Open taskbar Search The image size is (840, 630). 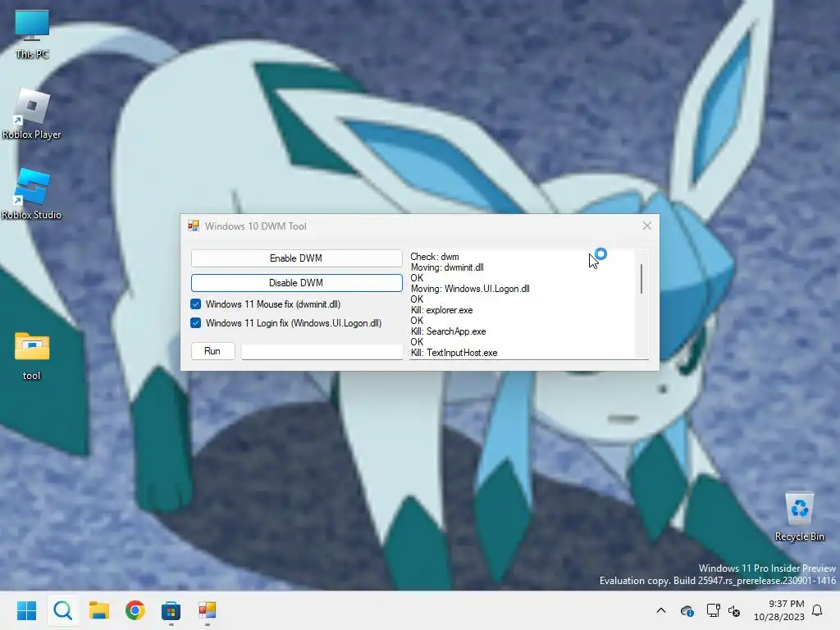tap(62, 610)
